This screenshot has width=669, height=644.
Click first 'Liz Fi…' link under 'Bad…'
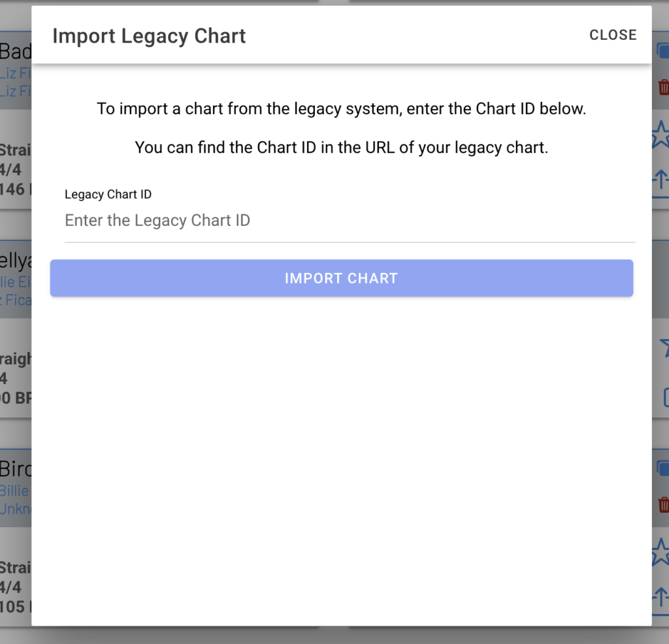tap(16, 71)
